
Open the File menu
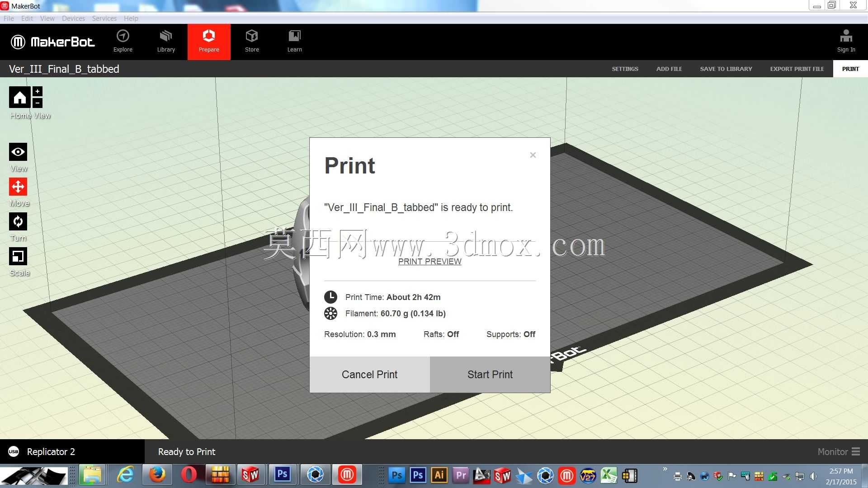coord(9,19)
